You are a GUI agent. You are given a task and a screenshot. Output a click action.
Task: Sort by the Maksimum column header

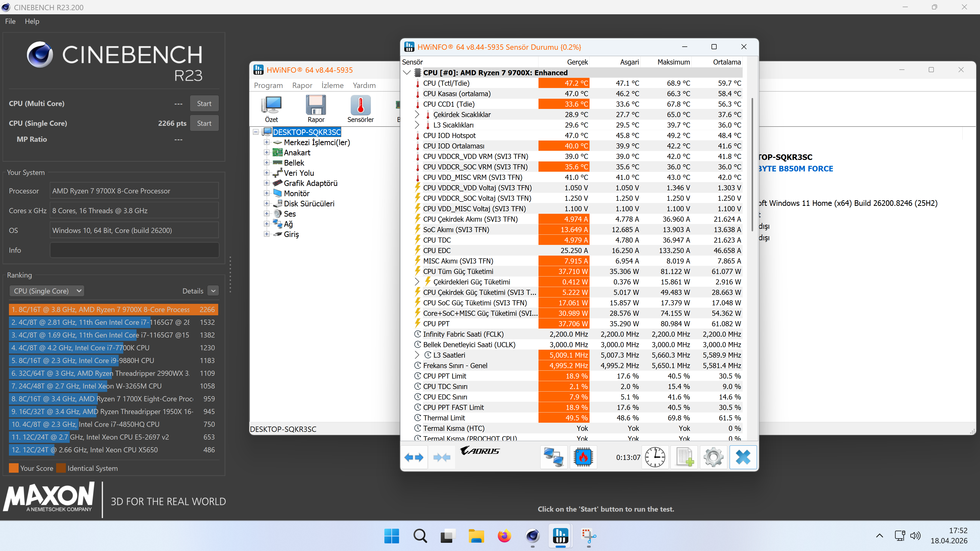click(x=673, y=62)
